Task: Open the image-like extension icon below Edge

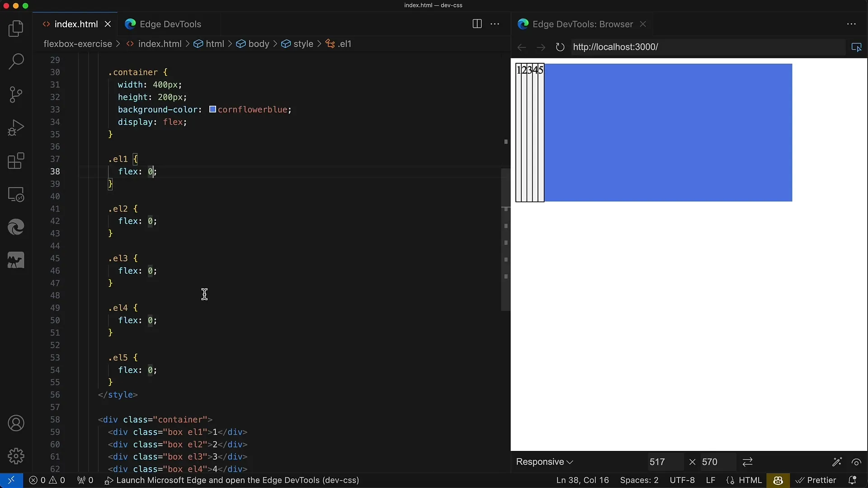Action: coord(16,260)
